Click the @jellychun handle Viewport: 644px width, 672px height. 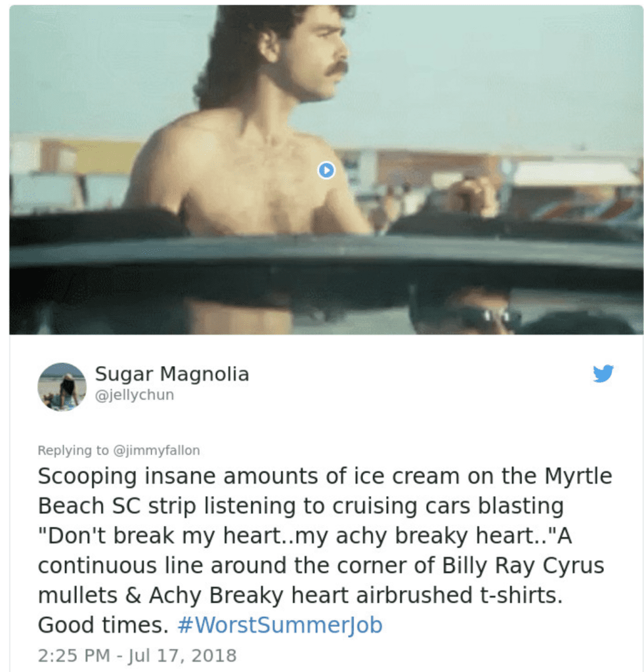[x=135, y=394]
